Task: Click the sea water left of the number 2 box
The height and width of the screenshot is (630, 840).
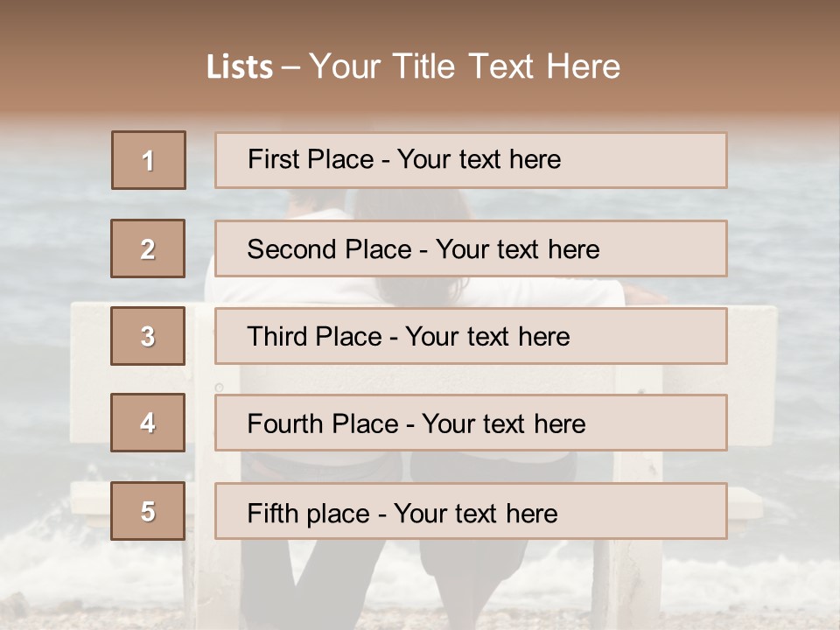Action: click(x=52, y=249)
